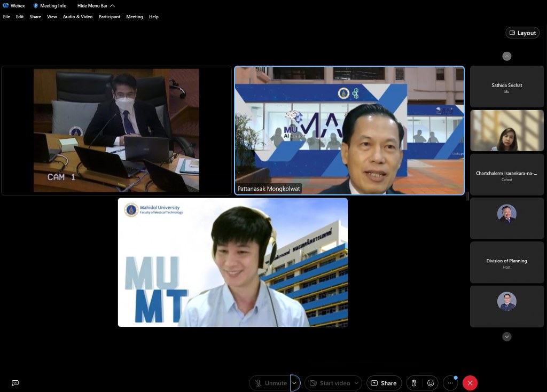This screenshot has height=392, width=547.
Task: Expand audio options arrow next to Unmute
Action: 294,383
